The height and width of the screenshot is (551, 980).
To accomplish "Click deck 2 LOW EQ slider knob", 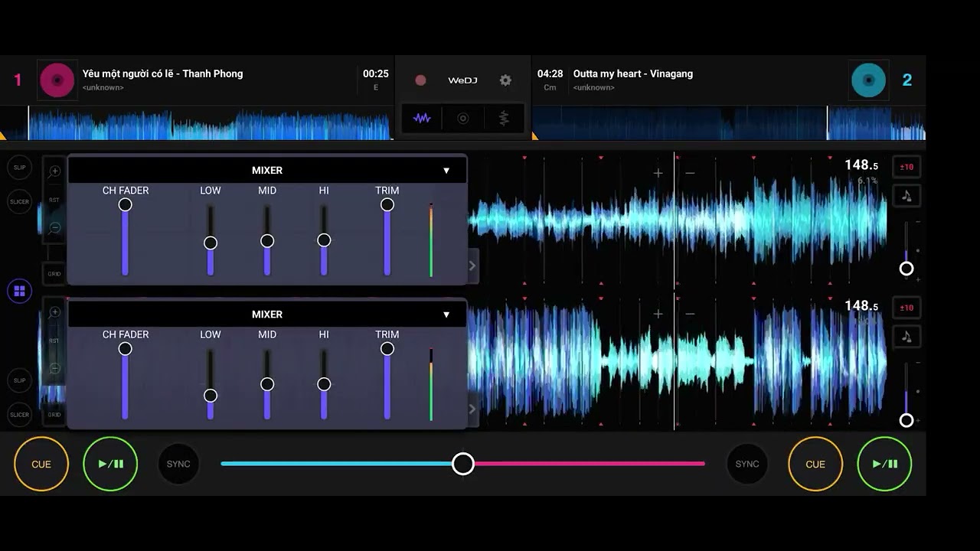I will 211,396.
